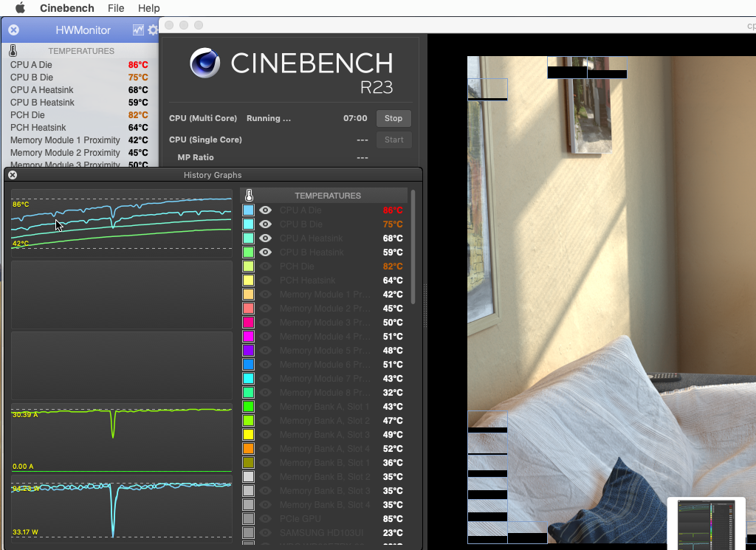756x550 pixels.
Task: Toggle visibility of CPU B Die graph
Action: click(265, 224)
